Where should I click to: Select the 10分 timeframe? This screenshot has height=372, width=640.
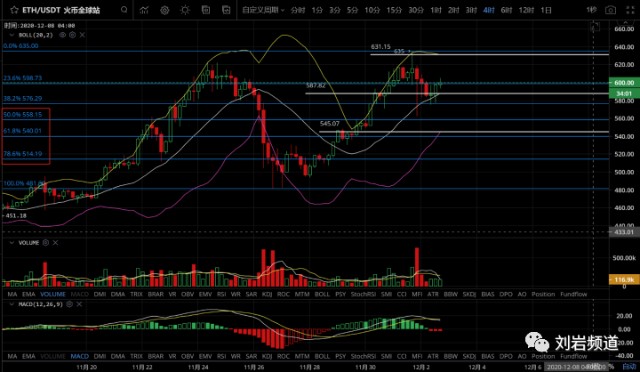click(x=372, y=10)
